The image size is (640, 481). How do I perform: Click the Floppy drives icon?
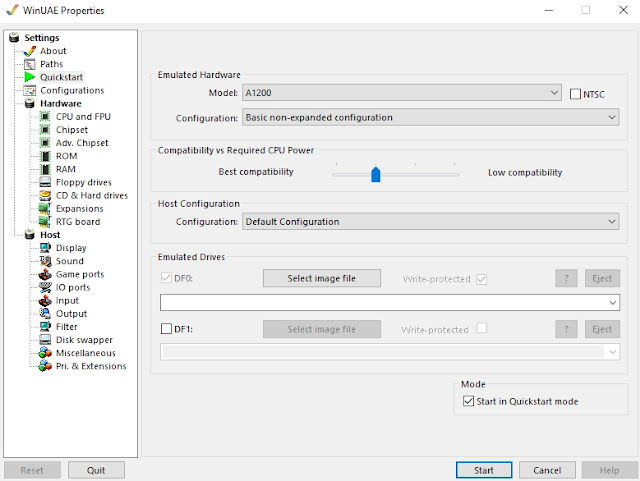[x=45, y=182]
